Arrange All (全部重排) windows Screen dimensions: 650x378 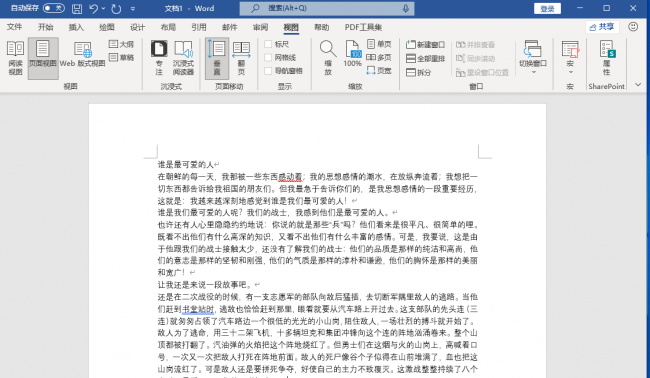425,58
